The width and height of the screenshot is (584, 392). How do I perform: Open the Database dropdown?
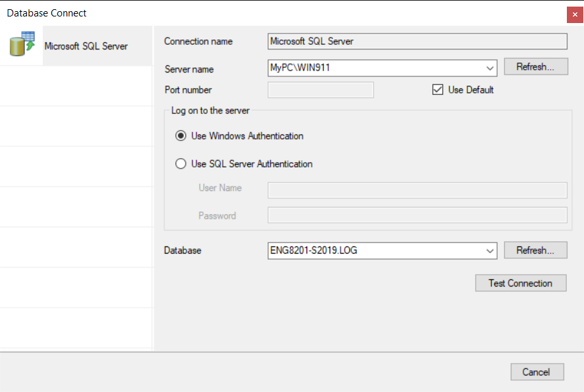(490, 251)
